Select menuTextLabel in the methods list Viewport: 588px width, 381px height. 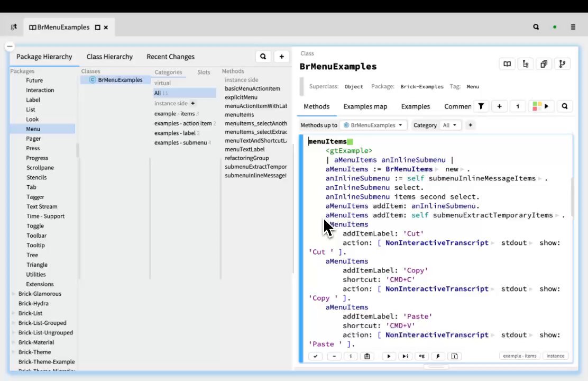[244, 149]
